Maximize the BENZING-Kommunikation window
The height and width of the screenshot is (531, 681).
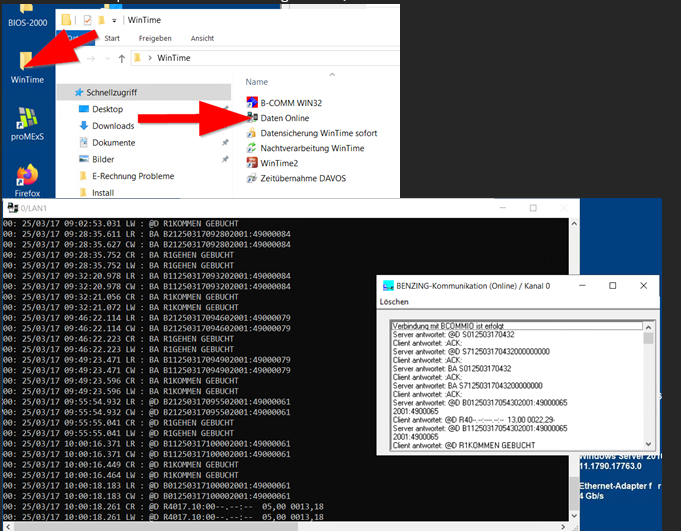[612, 285]
